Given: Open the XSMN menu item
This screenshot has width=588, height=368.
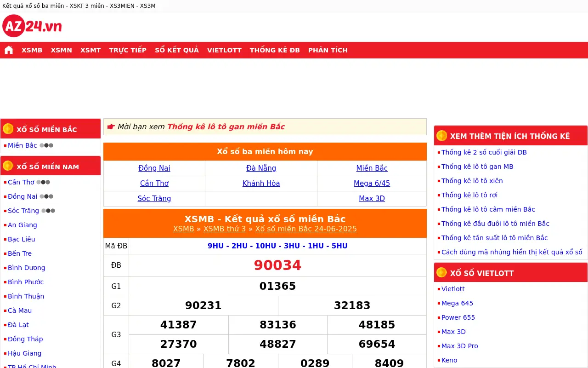Looking at the screenshot, I should pos(62,50).
